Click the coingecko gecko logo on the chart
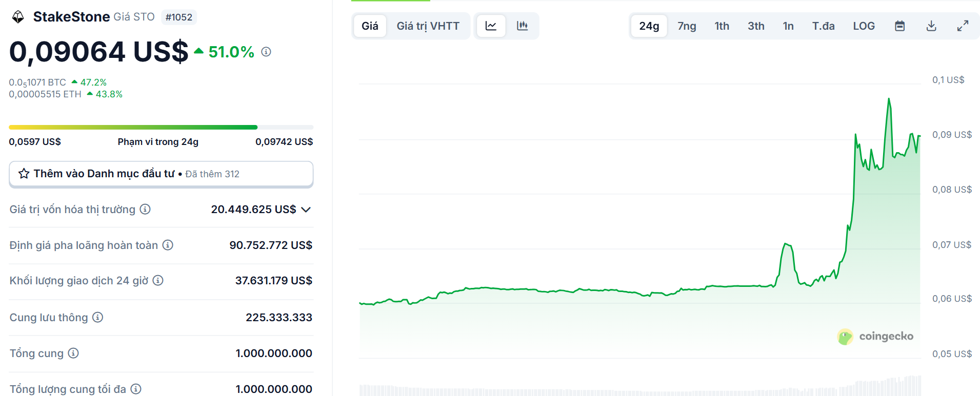The width and height of the screenshot is (980, 396). (x=845, y=337)
